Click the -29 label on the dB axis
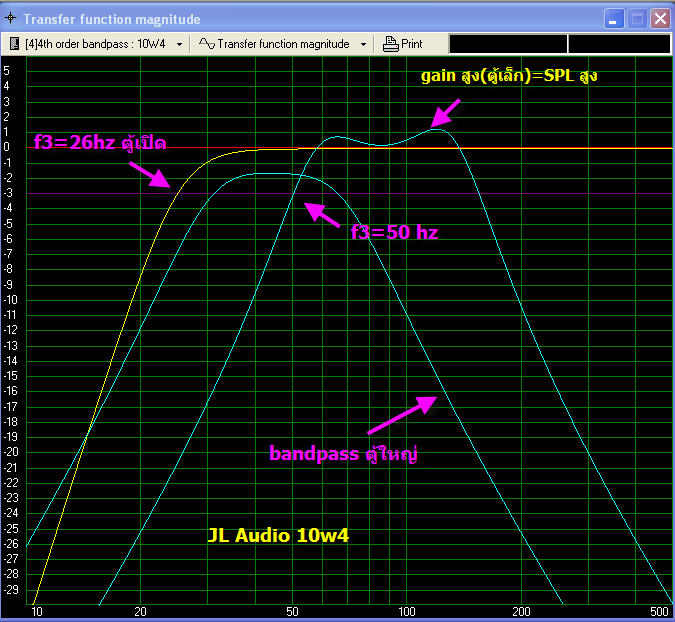 10,589
